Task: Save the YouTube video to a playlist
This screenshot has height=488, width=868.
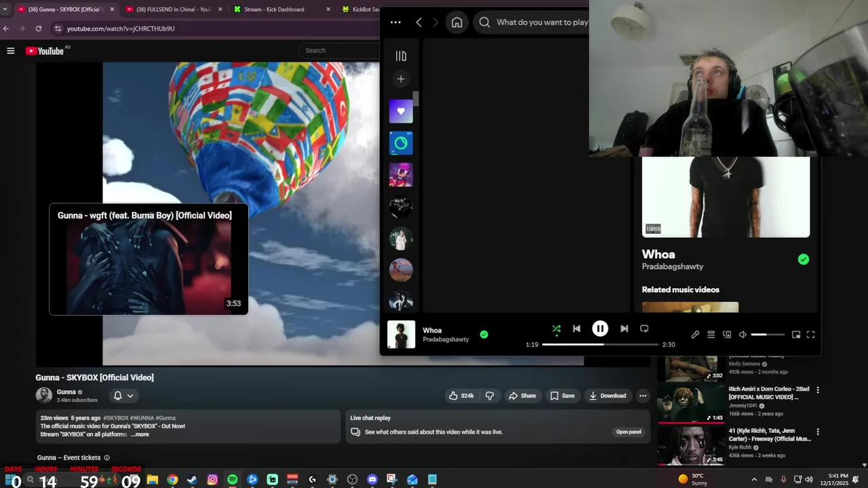Action: 562,396
